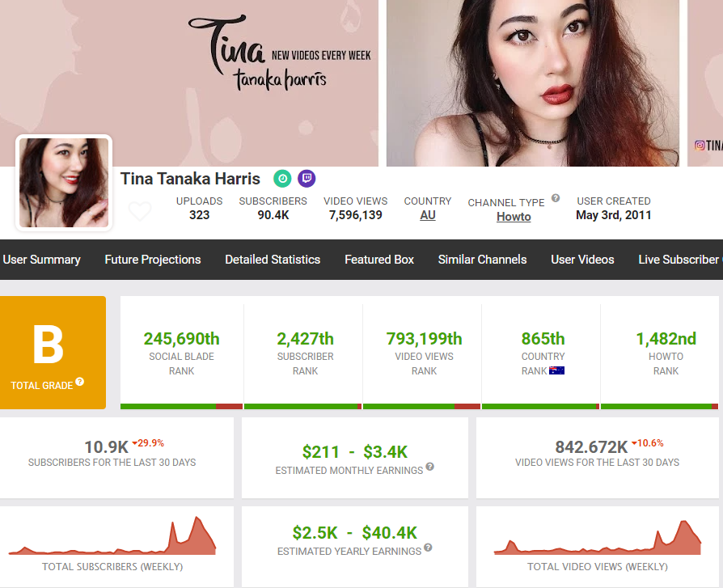The height and width of the screenshot is (588, 723).
Task: Go to the Featured Box tab
Action: pyautogui.click(x=379, y=260)
